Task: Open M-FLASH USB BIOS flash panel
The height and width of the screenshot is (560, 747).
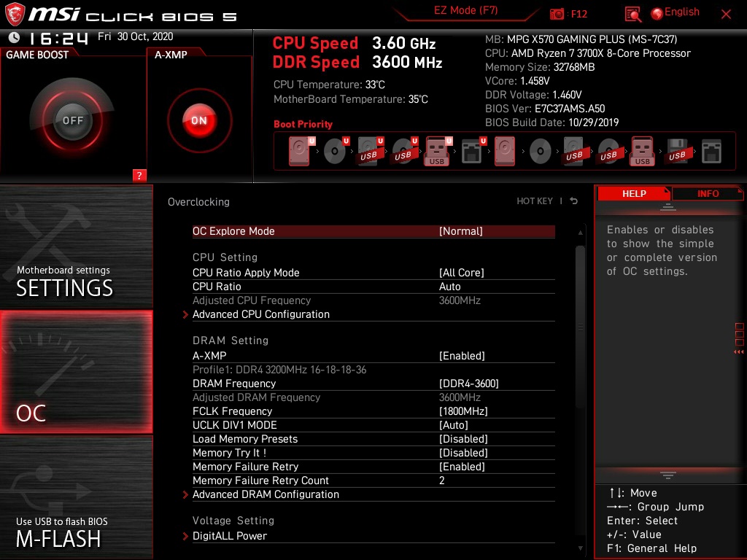Action: 76,497
